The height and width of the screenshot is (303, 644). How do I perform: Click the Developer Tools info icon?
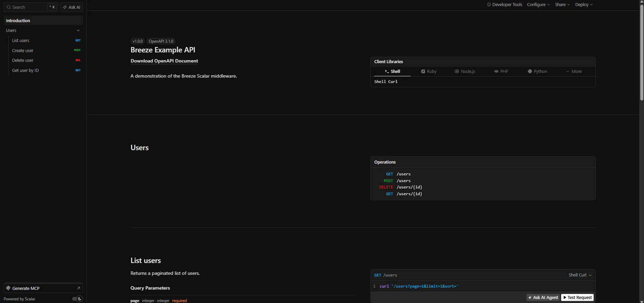489,5
